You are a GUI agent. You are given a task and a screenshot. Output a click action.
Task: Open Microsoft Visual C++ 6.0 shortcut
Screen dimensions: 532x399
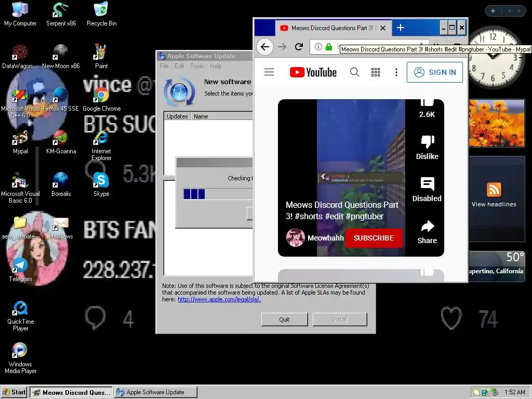tap(20, 102)
